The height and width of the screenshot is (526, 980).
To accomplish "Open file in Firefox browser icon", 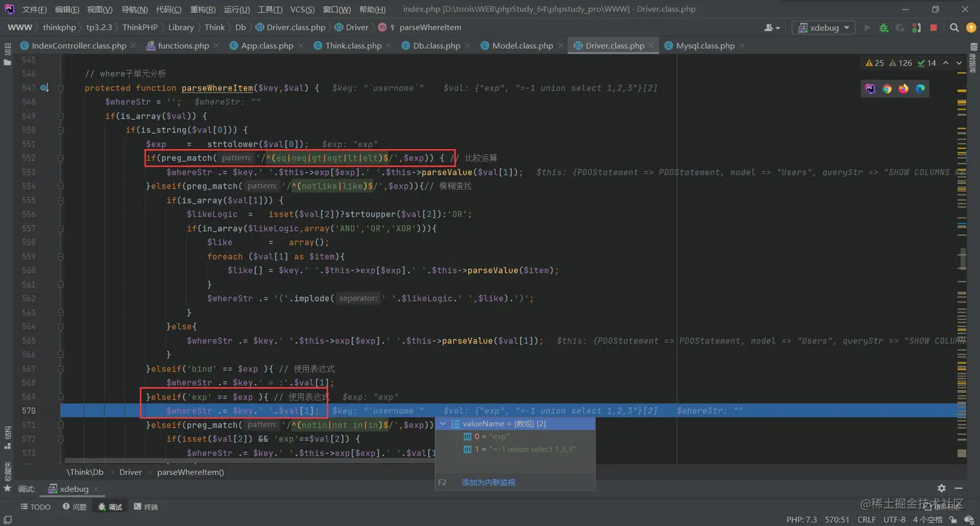I will point(904,89).
